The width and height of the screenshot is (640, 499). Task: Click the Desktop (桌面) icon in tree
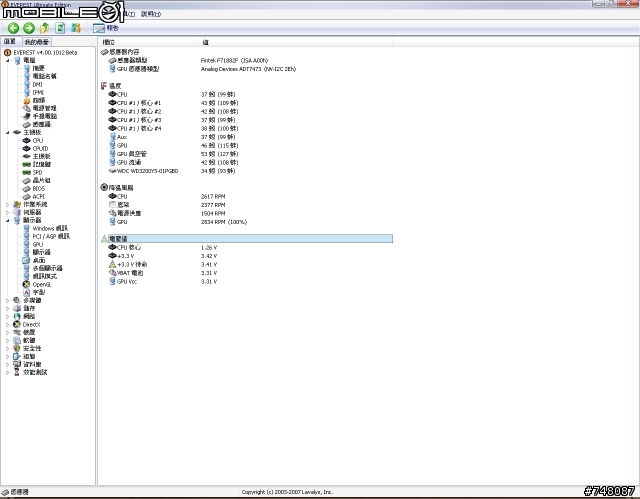point(27,260)
